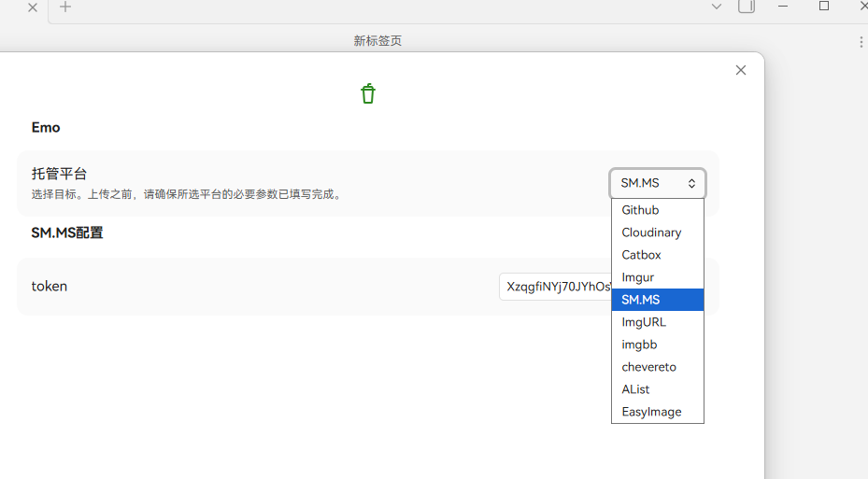
Task: Click the 新标签页 tab title
Action: point(377,41)
